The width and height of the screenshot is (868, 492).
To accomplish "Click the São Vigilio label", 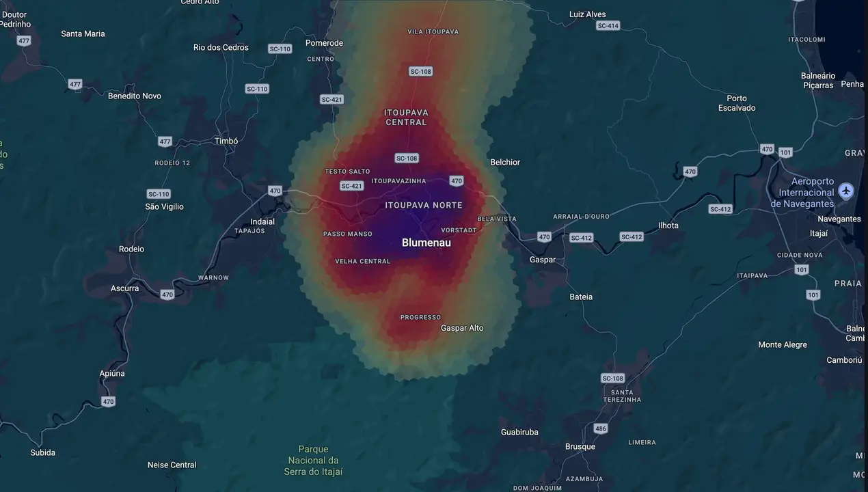I will pos(164,206).
